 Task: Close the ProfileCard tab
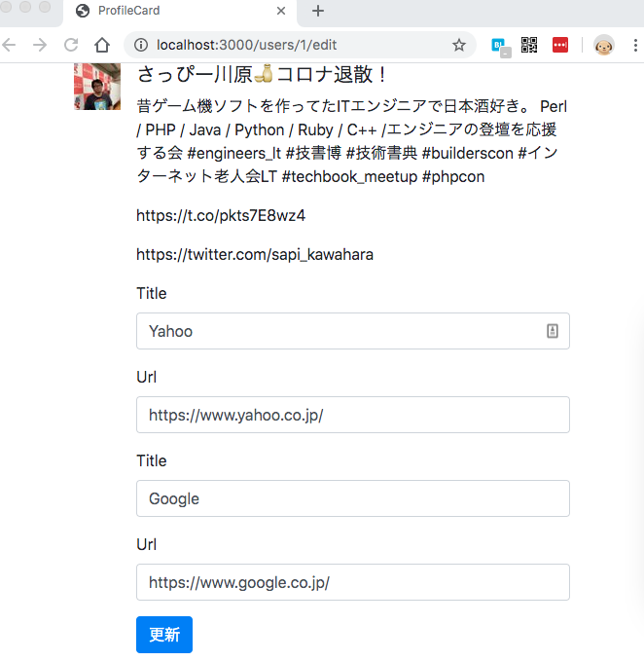pyautogui.click(x=281, y=11)
